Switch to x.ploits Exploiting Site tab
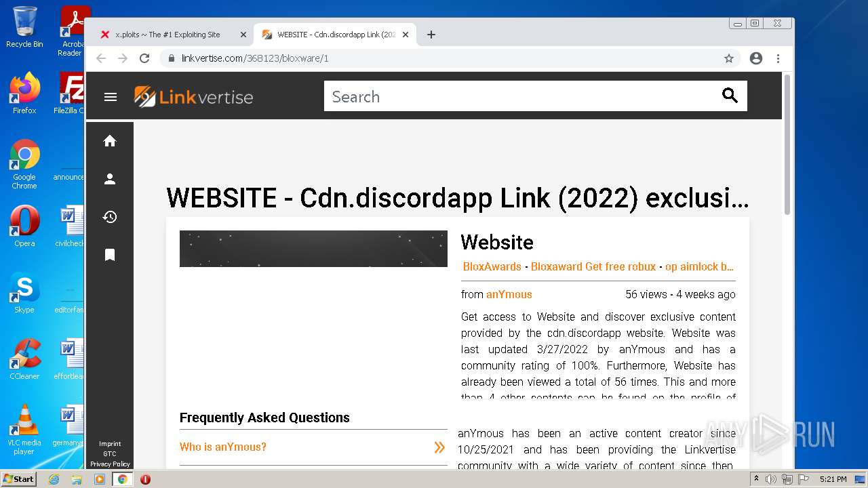Viewport: 868px width, 488px height. pos(167,35)
